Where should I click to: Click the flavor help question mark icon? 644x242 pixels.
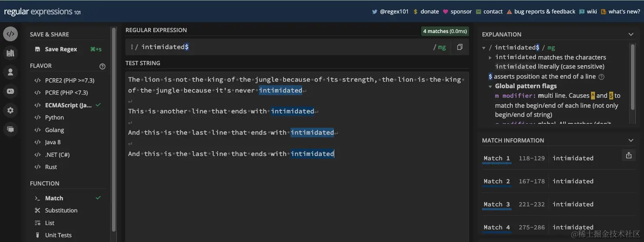click(x=102, y=66)
